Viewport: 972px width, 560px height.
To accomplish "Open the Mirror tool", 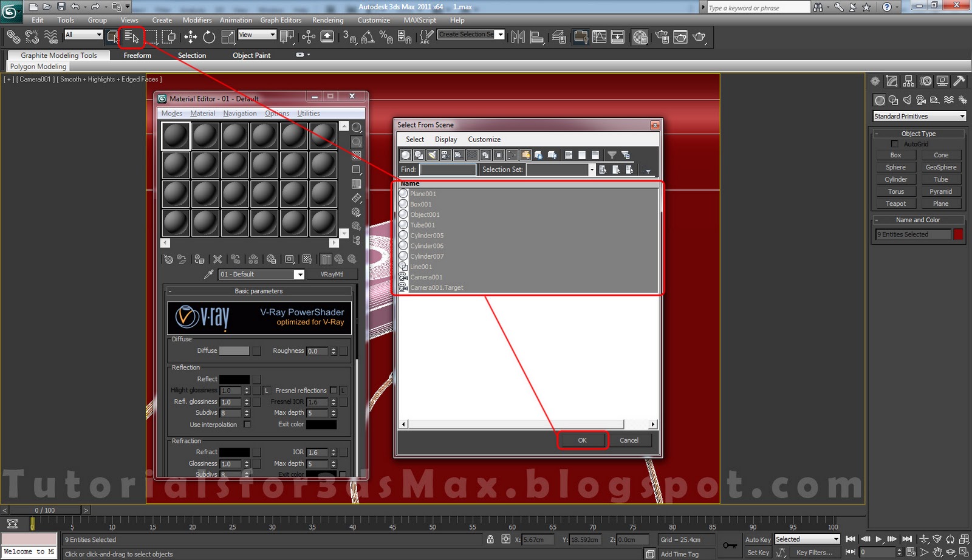I will [518, 37].
